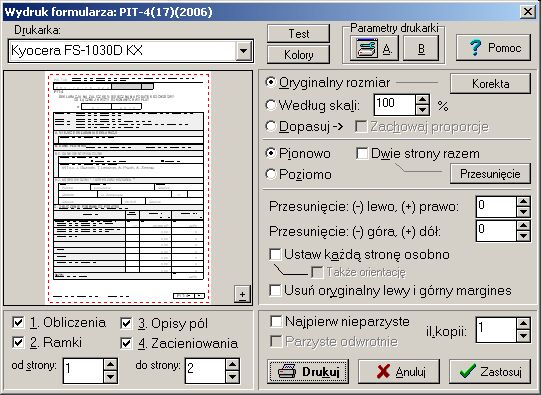Expand the Drukarka printer dropdown

[244, 51]
